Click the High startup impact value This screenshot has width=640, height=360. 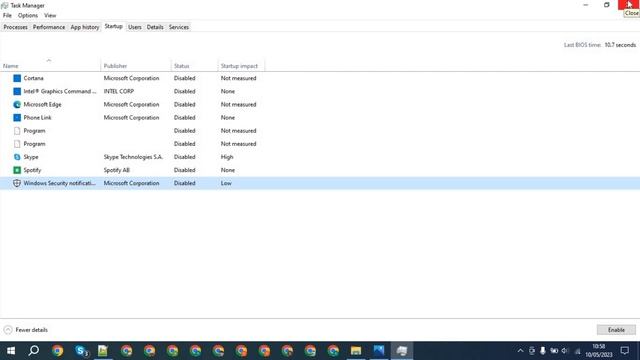click(x=227, y=157)
